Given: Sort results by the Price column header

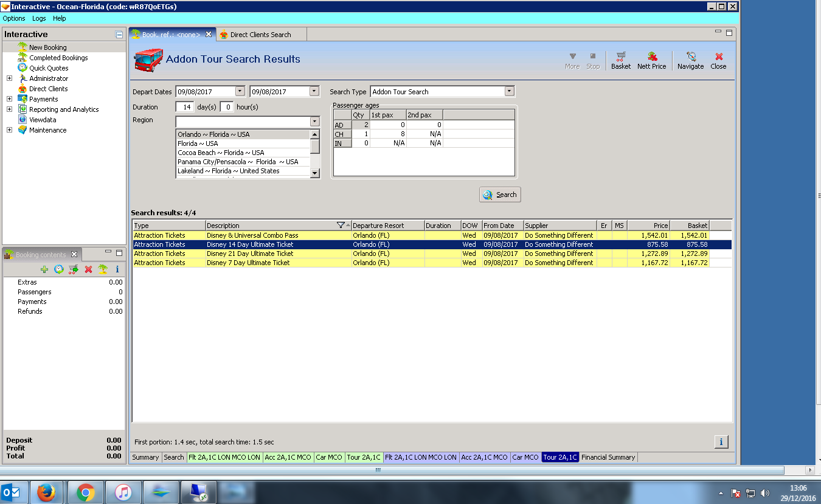Looking at the screenshot, I should [x=648, y=226].
